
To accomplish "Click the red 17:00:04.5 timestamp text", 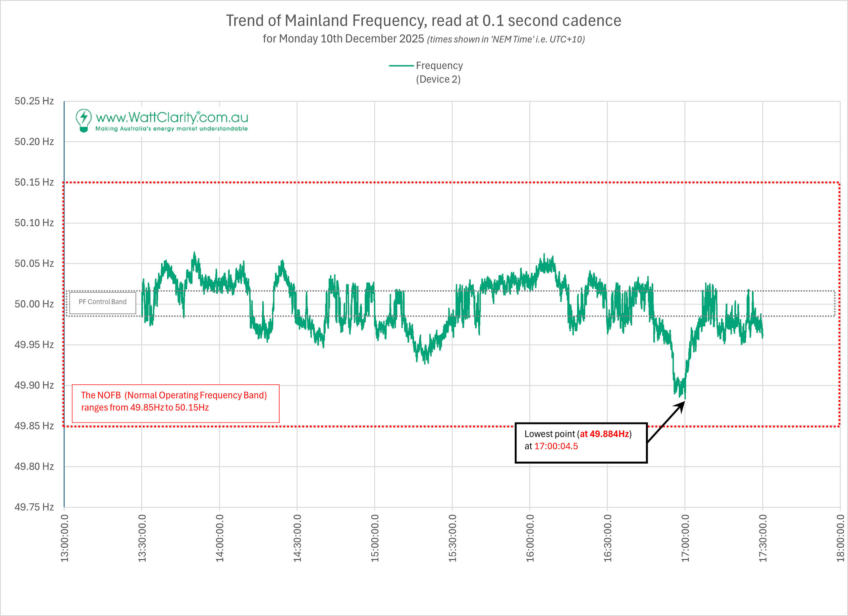I will (556, 446).
